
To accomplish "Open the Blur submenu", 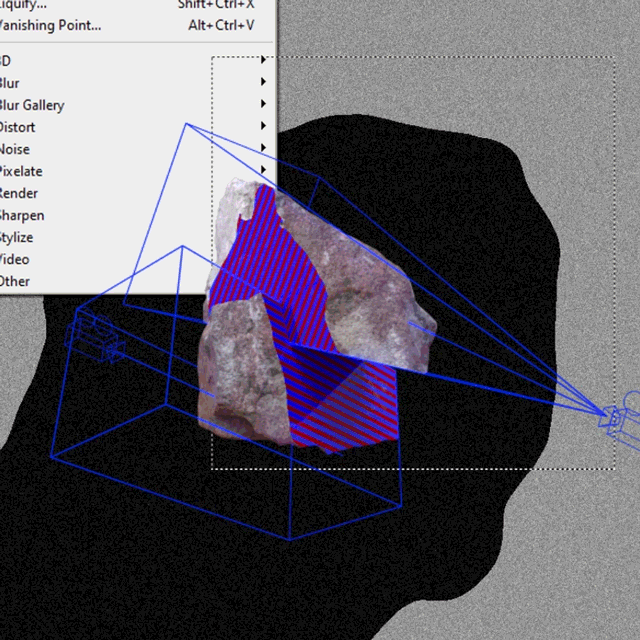I will [x=136, y=83].
